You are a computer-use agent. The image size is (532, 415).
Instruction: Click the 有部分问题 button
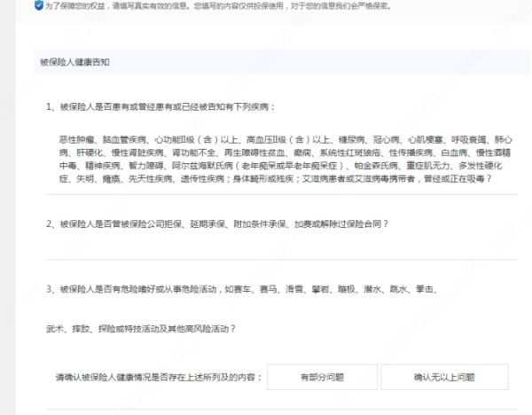(322, 377)
